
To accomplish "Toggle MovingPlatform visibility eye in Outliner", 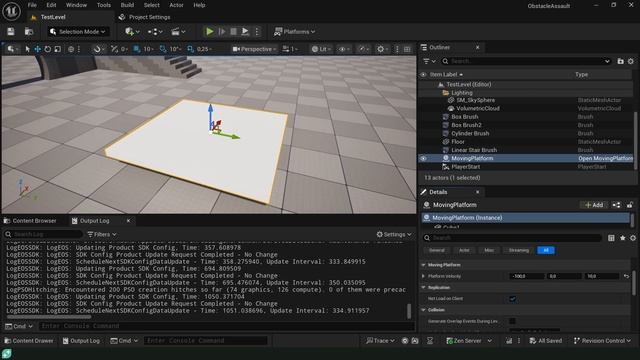I will (x=423, y=158).
